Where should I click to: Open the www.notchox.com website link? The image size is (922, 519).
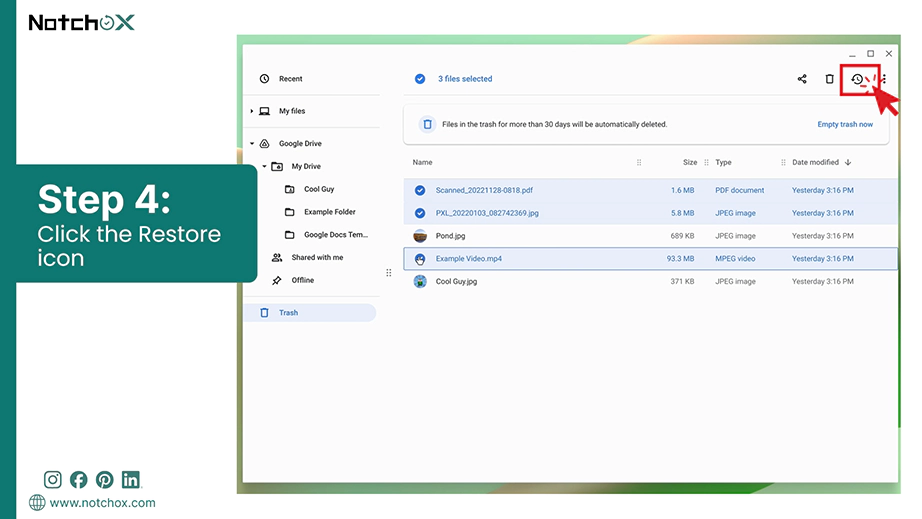102,503
